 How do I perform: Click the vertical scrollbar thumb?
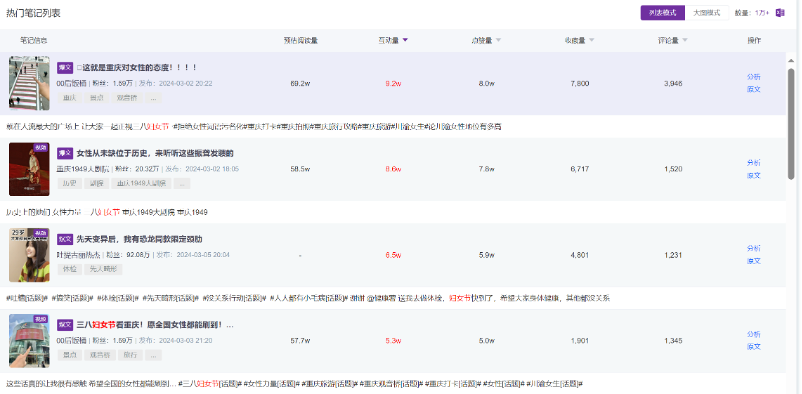click(x=791, y=124)
